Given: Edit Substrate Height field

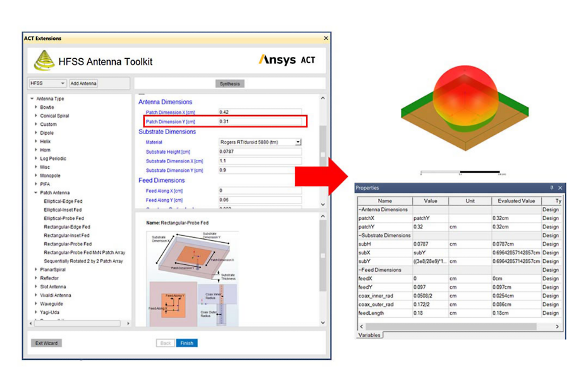Looking at the screenshot, I should (x=260, y=152).
